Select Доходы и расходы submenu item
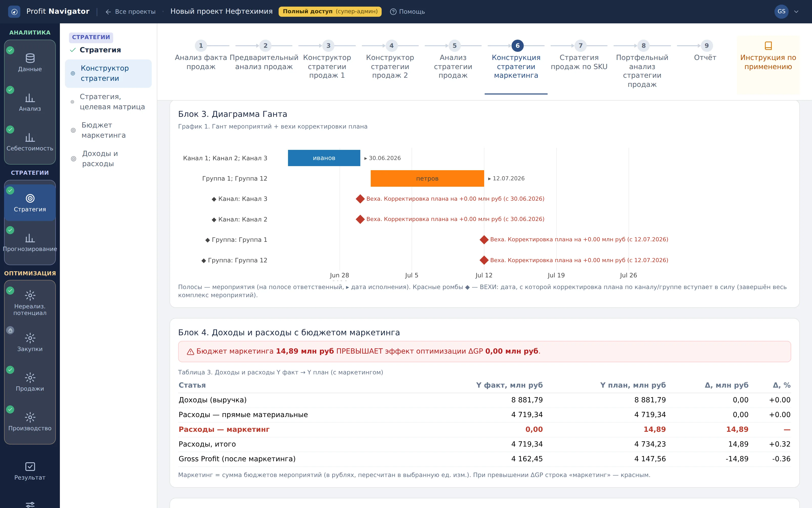Viewport: 812px width, 508px height. pyautogui.click(x=108, y=158)
